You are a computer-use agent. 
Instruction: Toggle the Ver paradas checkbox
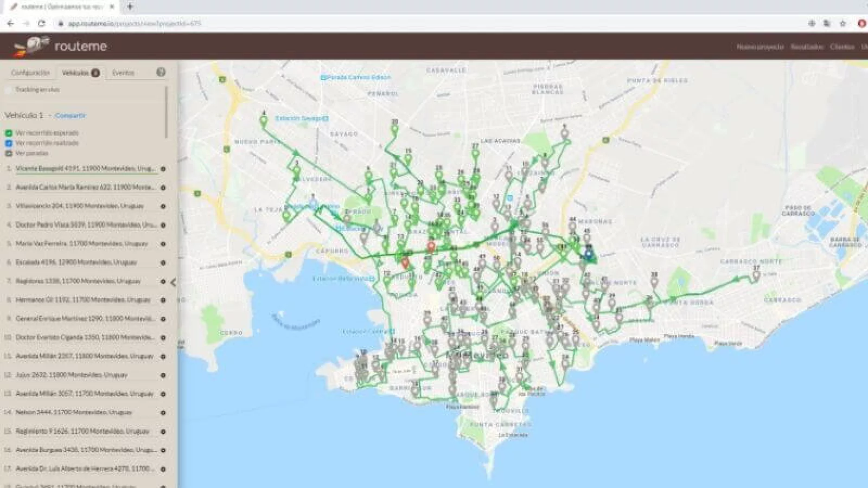tap(9, 153)
